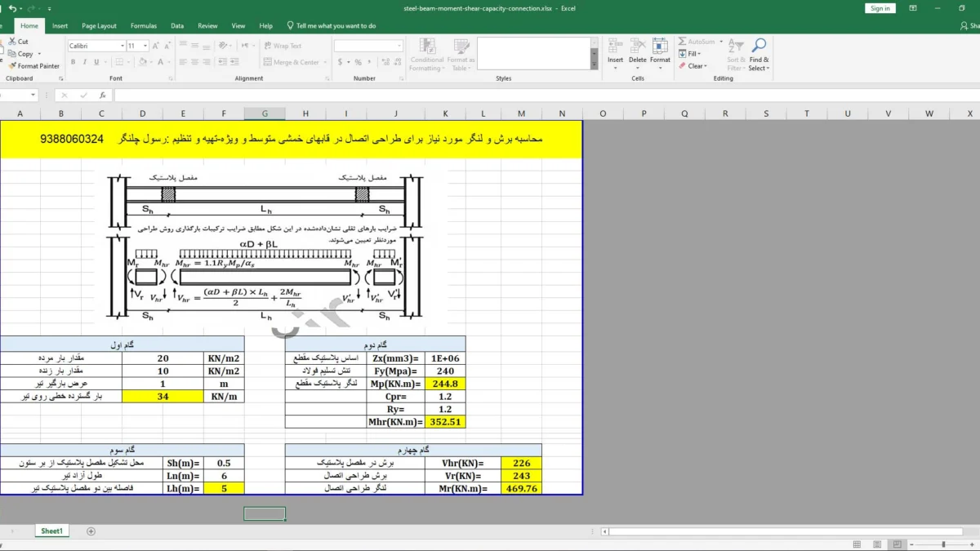Click the zoom slider handle
The image size is (980, 551).
point(944,544)
